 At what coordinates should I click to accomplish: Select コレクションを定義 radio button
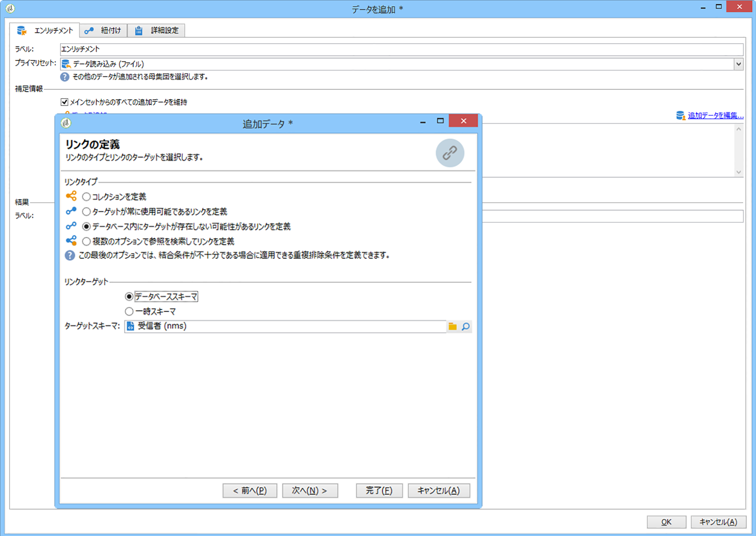(86, 197)
